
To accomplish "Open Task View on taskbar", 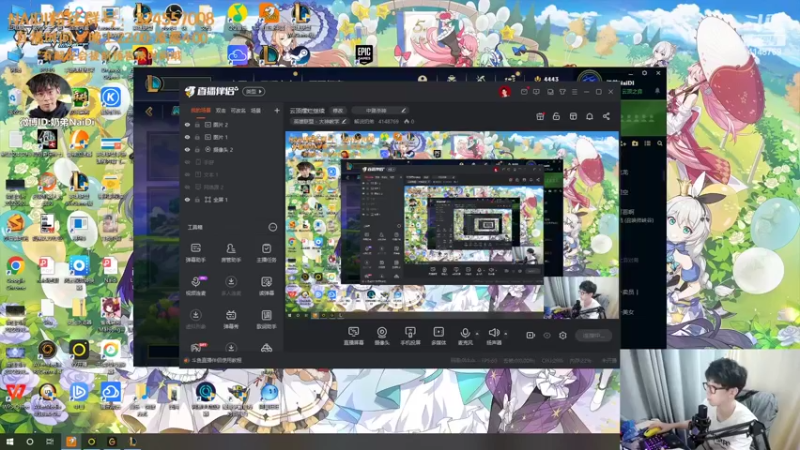I will (50, 442).
